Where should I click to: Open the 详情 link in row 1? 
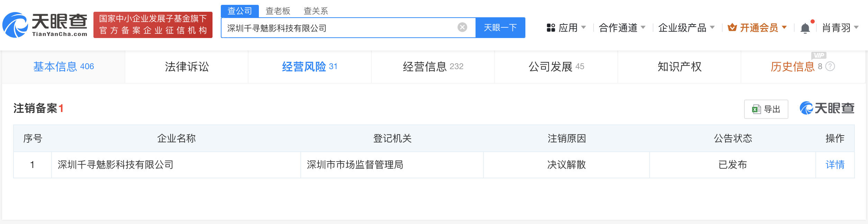835,165
